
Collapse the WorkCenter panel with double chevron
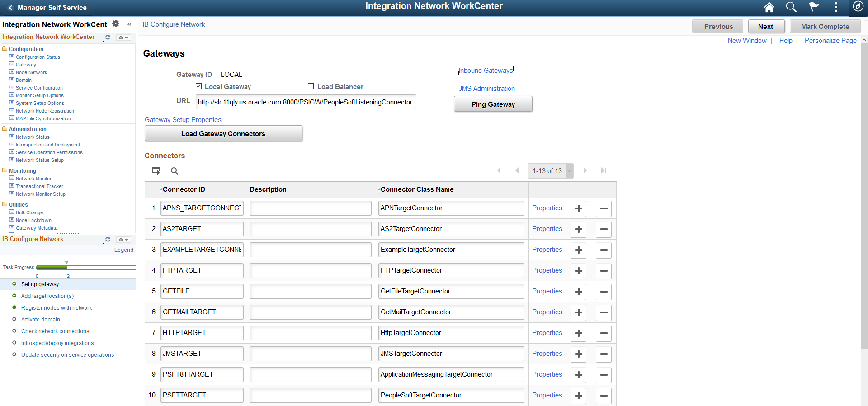129,24
